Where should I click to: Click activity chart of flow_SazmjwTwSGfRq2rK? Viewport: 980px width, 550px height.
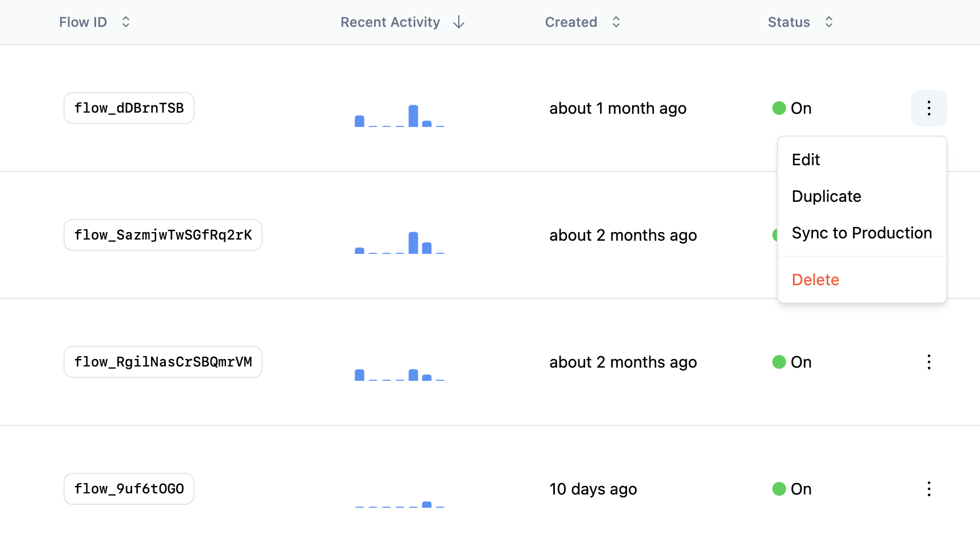(x=400, y=242)
